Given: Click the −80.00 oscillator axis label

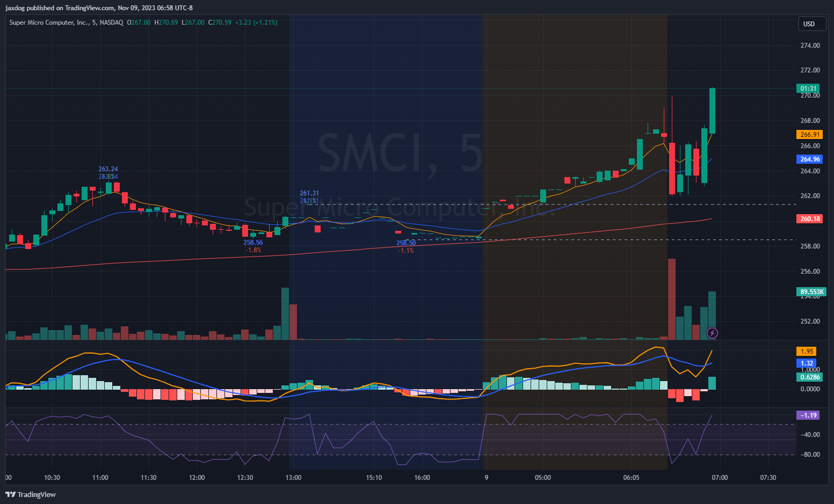Looking at the screenshot, I should click(810, 455).
